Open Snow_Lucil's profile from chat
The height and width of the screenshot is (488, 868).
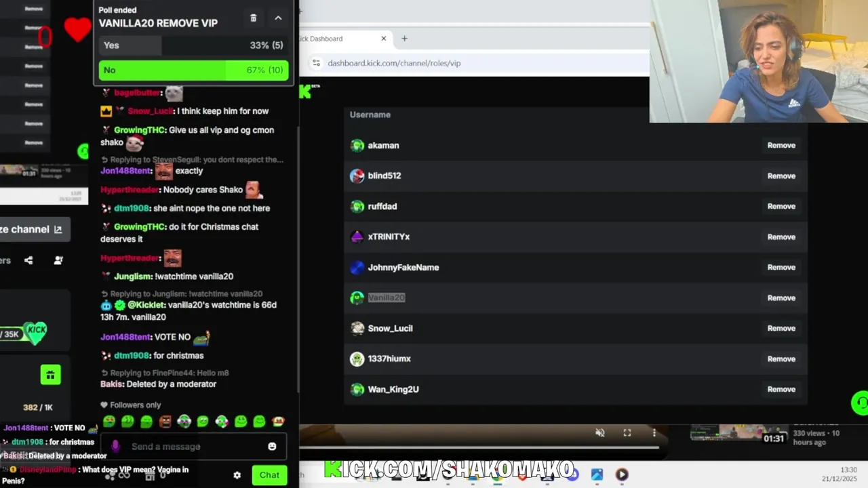point(151,111)
